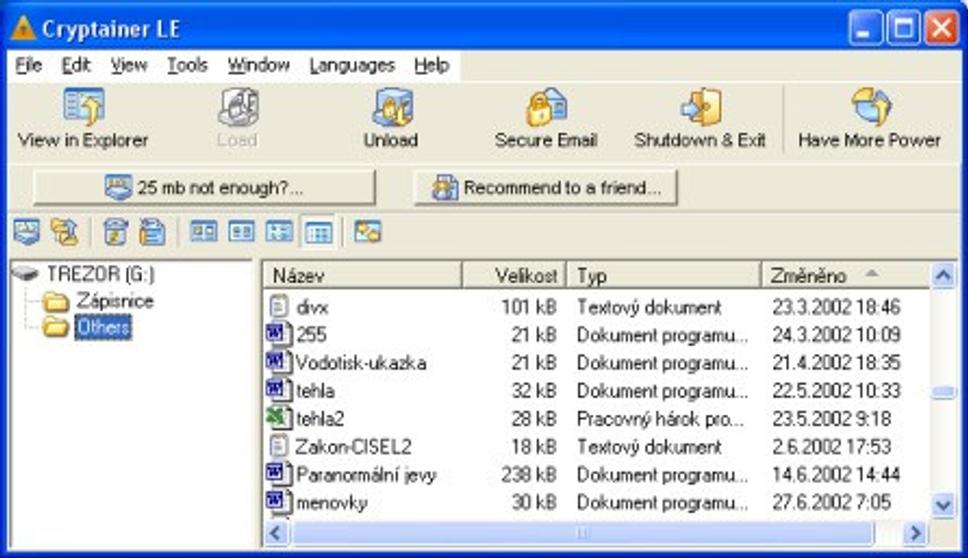Viewport: 968px width, 558px height.
Task: Open the File menu
Action: point(28,65)
